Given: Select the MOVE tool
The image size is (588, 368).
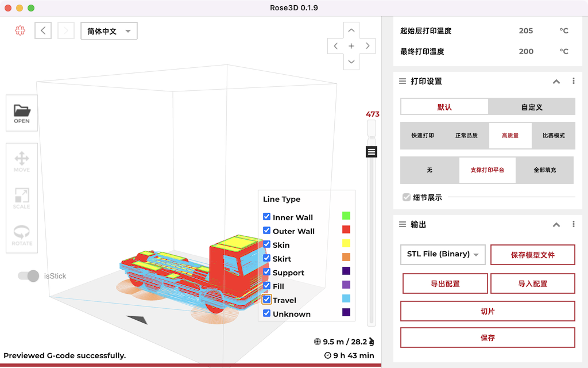Looking at the screenshot, I should pyautogui.click(x=22, y=162).
